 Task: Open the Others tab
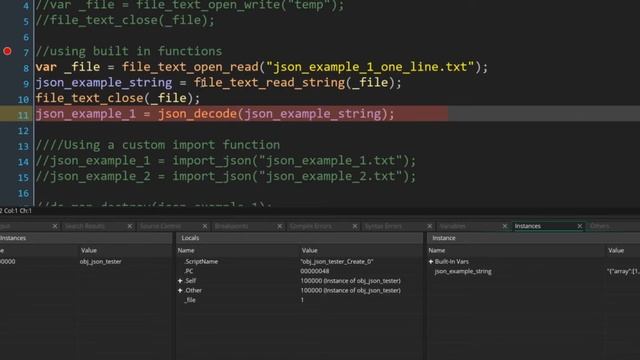point(600,226)
